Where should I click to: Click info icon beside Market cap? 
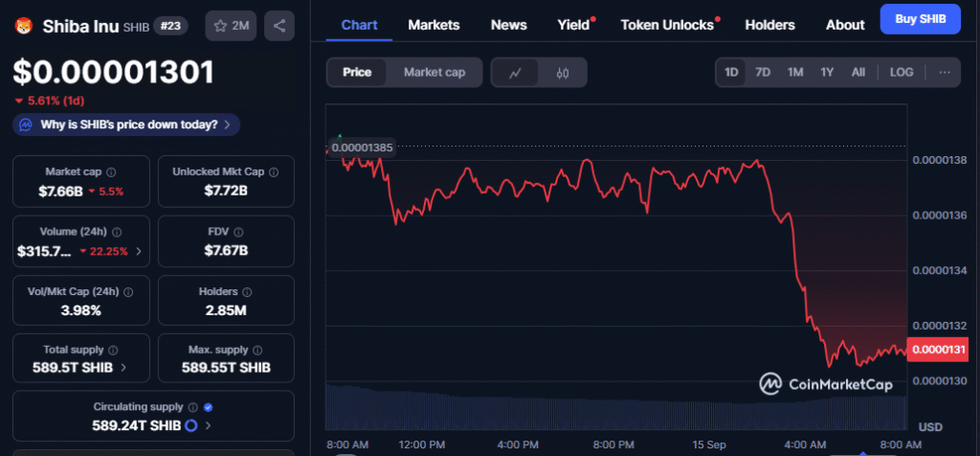[111, 172]
